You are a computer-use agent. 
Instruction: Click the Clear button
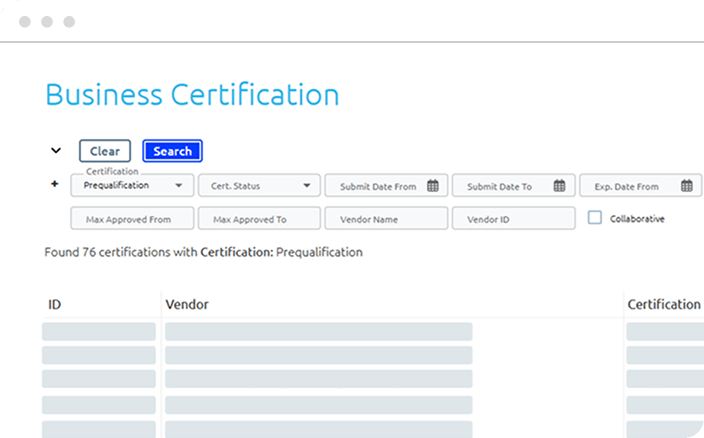[105, 151]
